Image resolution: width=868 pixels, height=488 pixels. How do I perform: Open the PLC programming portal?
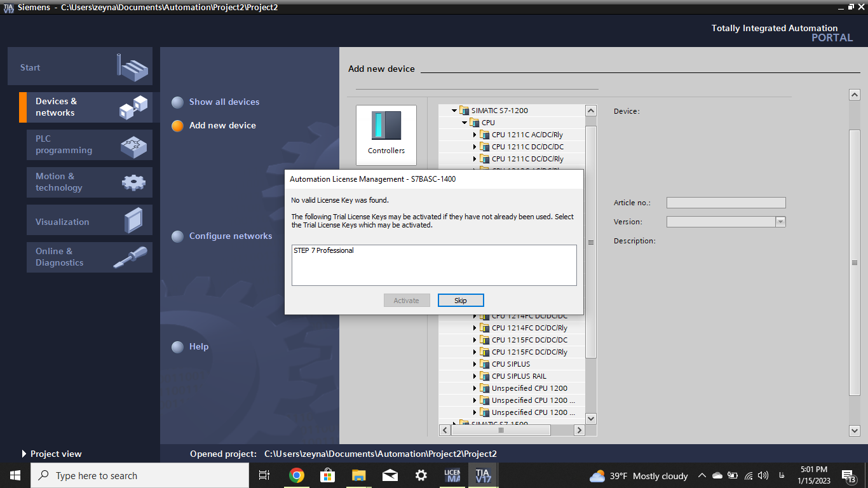pos(90,145)
